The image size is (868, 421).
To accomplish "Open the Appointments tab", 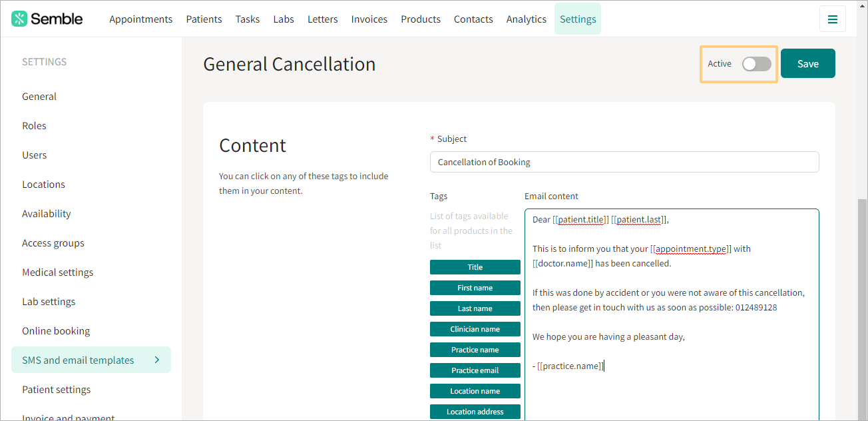I will point(140,19).
